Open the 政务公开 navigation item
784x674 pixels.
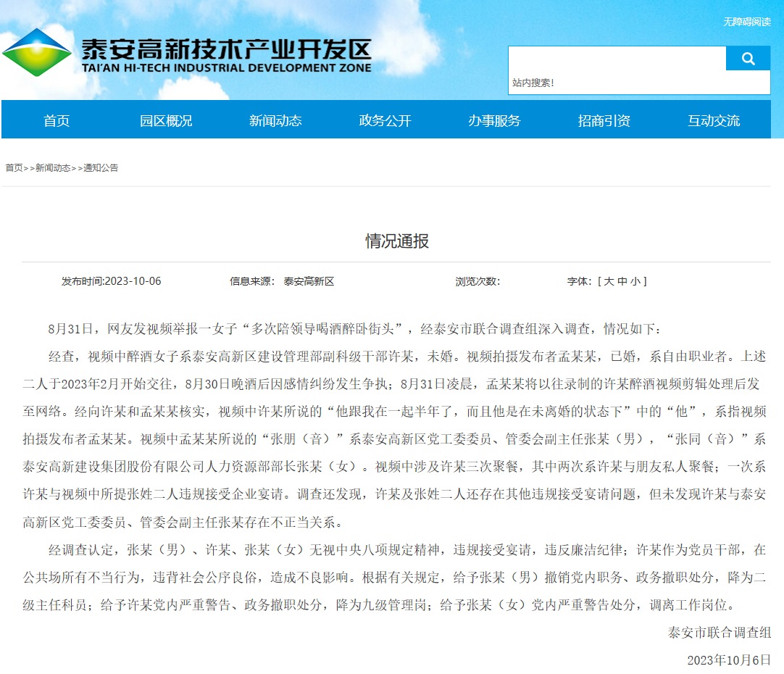(x=385, y=120)
